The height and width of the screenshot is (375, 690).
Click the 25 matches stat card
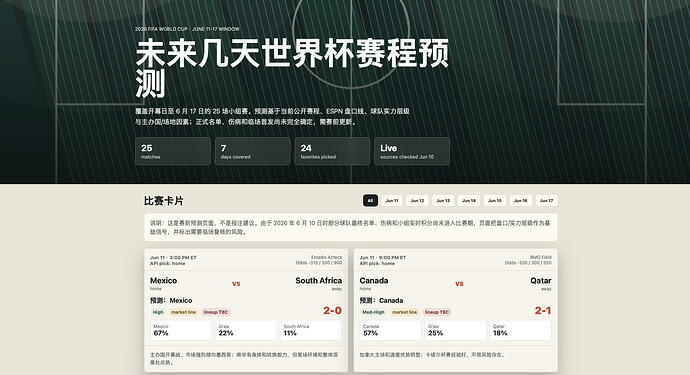click(173, 151)
